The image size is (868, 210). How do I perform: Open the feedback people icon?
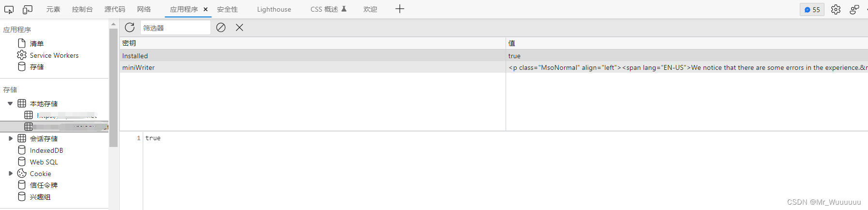pos(854,9)
